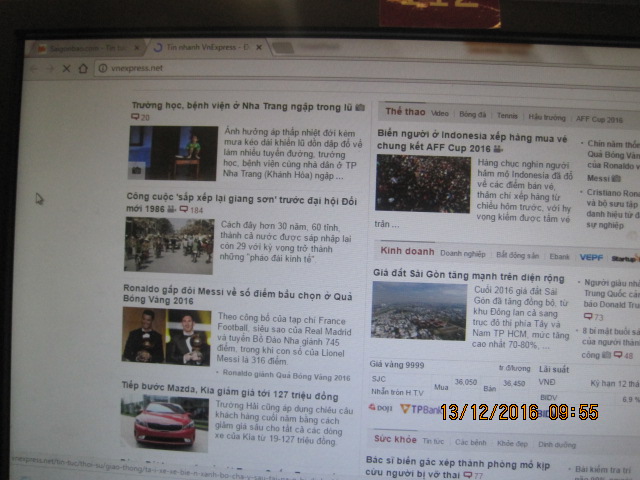Open the red Kia car thumbnail
The image size is (640, 480).
click(x=164, y=423)
